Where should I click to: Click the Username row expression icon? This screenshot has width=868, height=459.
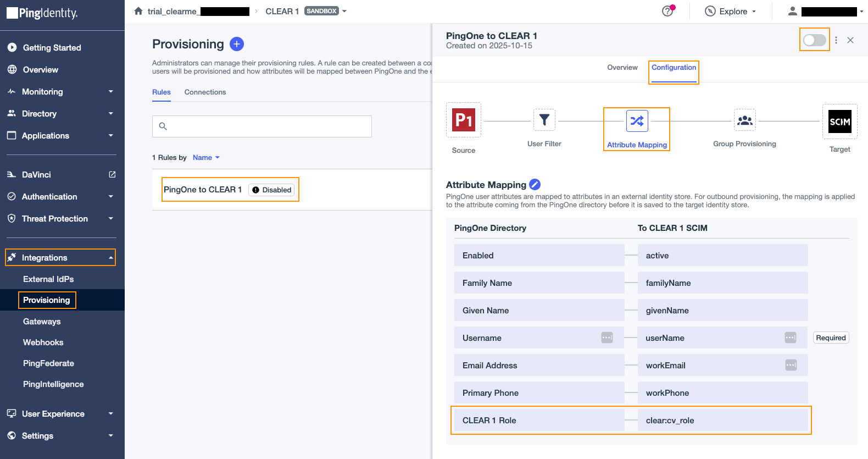tap(607, 338)
